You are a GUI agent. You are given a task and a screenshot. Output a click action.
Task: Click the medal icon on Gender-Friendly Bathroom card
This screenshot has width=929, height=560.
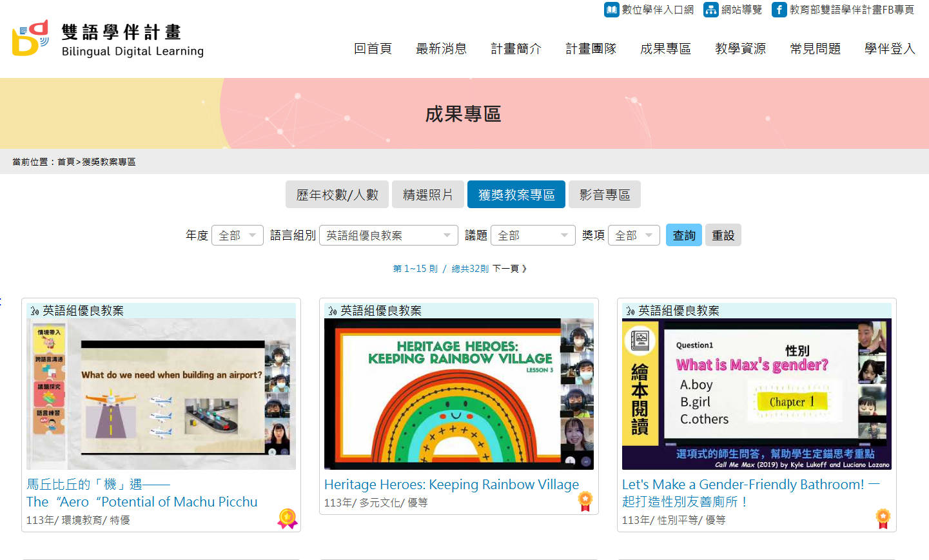883,519
